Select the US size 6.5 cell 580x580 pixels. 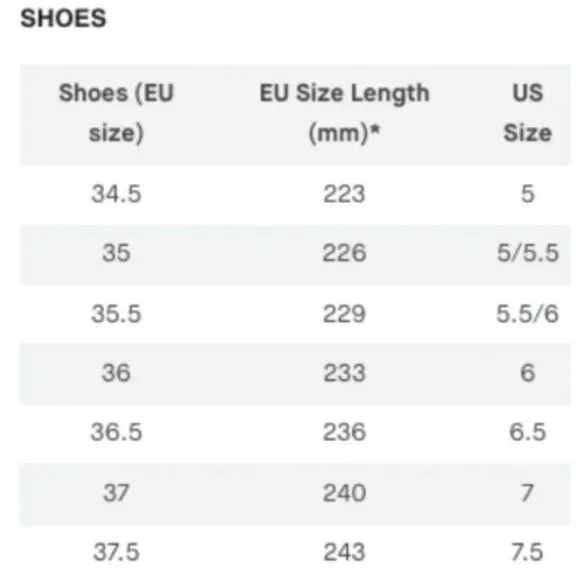pyautogui.click(x=527, y=432)
